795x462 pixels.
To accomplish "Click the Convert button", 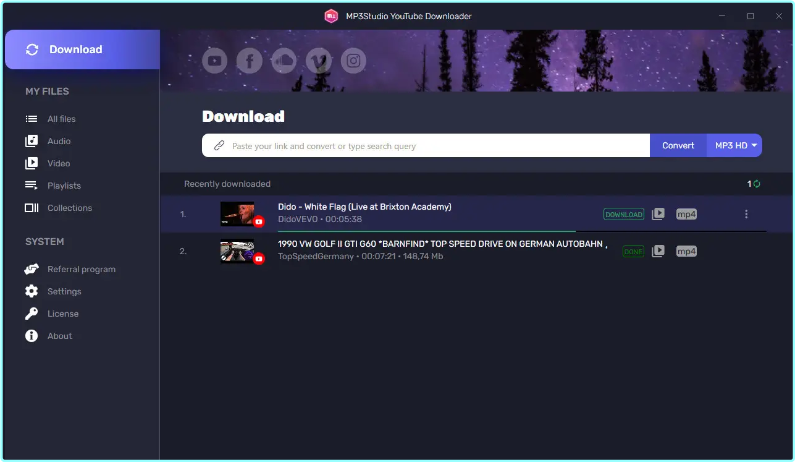I will (678, 146).
